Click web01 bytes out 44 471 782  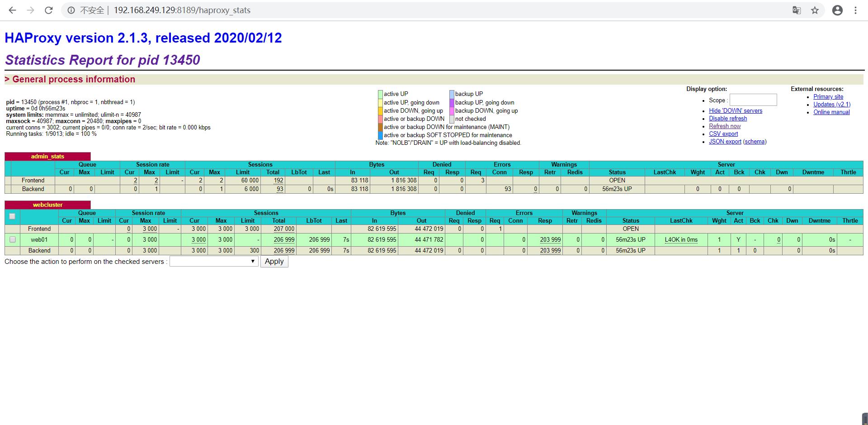pyautogui.click(x=429, y=240)
